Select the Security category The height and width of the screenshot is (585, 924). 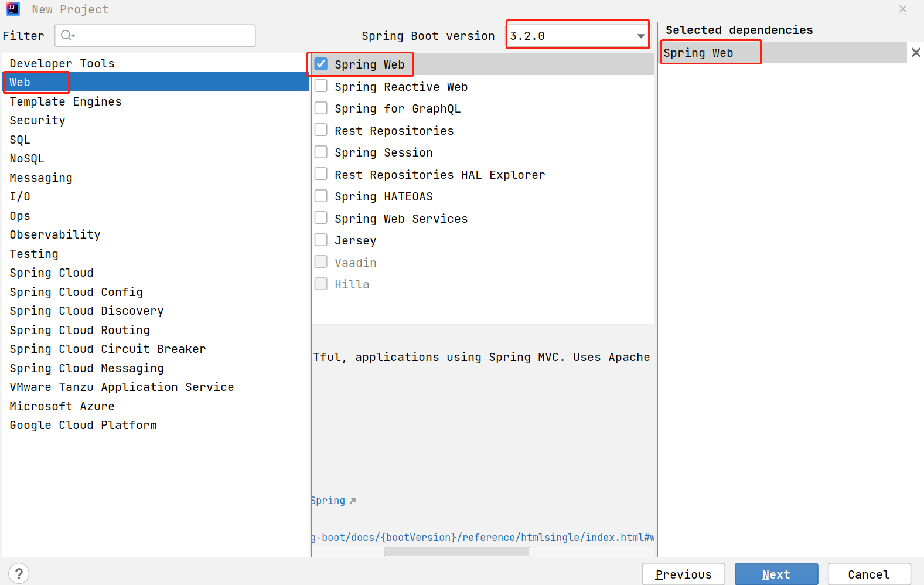click(155, 120)
